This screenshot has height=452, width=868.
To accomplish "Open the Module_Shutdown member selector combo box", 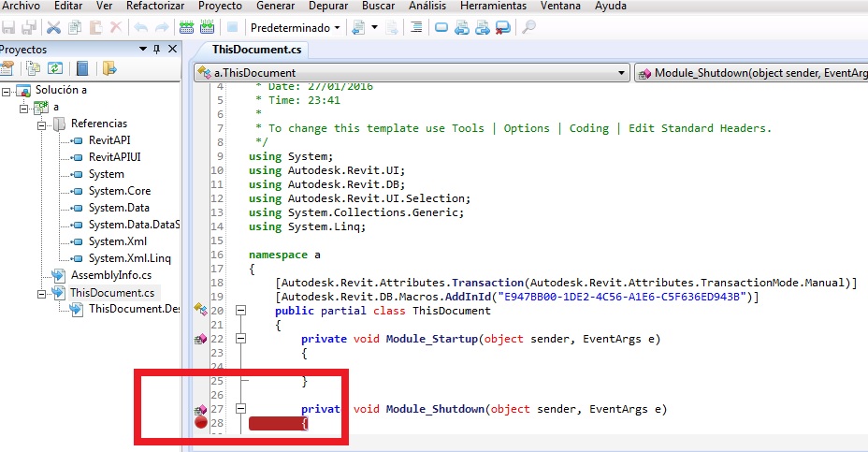I will pos(753,72).
